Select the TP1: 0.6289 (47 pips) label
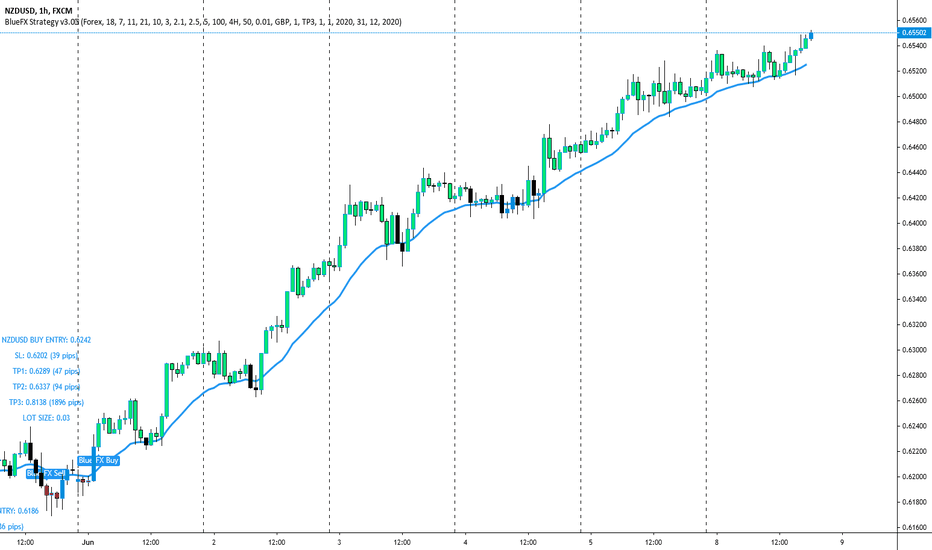This screenshot has height=550, width=932. point(46,371)
